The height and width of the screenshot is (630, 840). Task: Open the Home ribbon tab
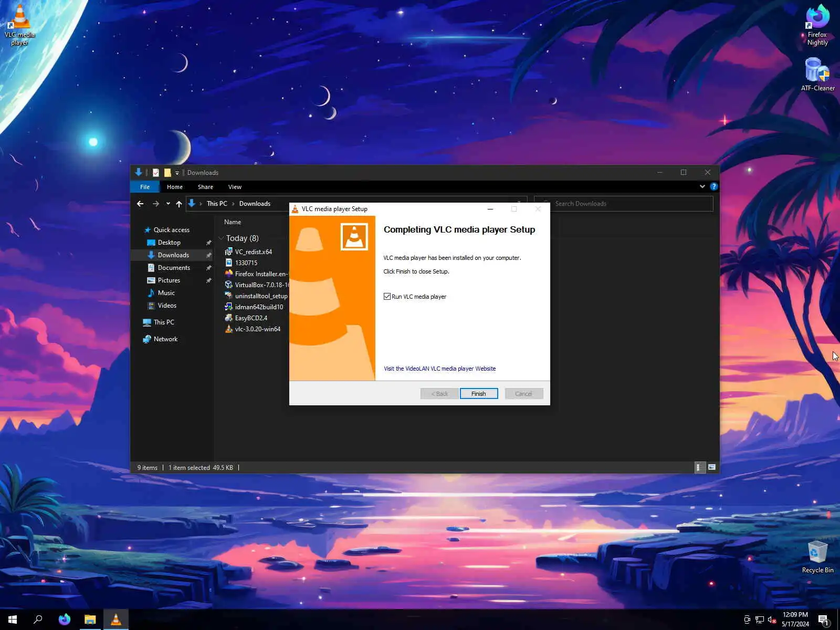coord(175,187)
